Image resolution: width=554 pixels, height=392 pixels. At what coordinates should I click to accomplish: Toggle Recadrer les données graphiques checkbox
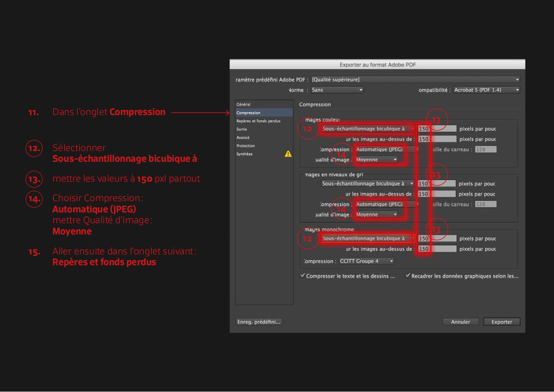pyautogui.click(x=408, y=276)
